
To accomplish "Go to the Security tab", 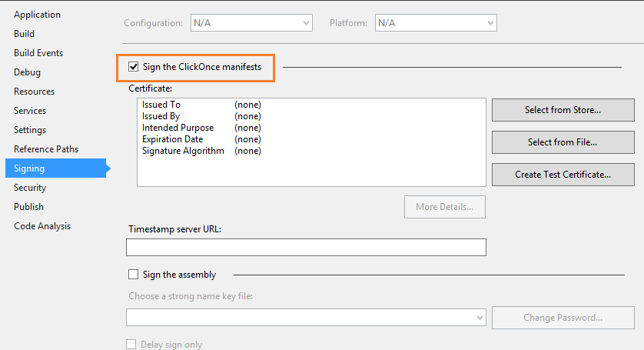I will pos(30,188).
